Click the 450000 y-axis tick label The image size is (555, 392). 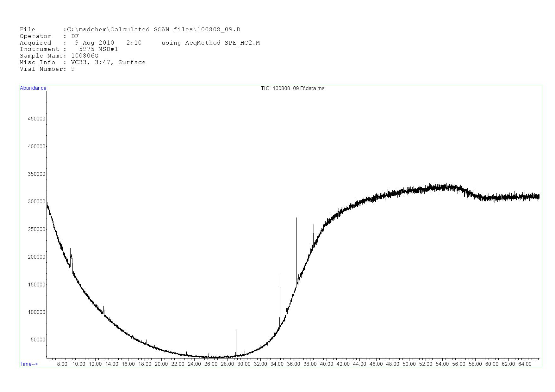pyautogui.click(x=37, y=119)
